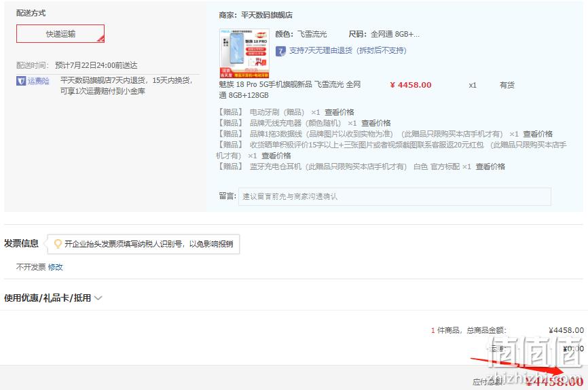The width and height of the screenshot is (588, 390).
Task: Click the lightbulb tip icon in 发票信息
Action: (58, 244)
